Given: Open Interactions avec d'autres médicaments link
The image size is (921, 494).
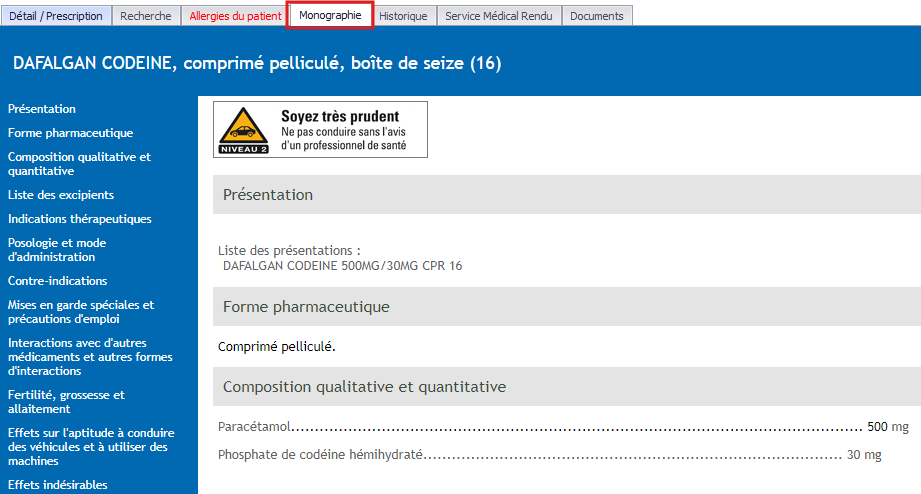Looking at the screenshot, I should pyautogui.click(x=90, y=357).
